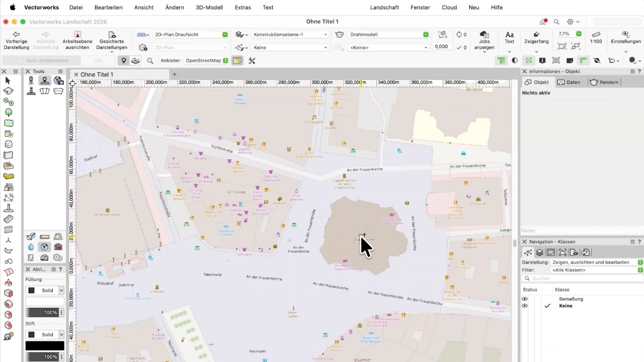This screenshot has width=644, height=362.
Task: Open the Datei menu
Action: coord(76,8)
